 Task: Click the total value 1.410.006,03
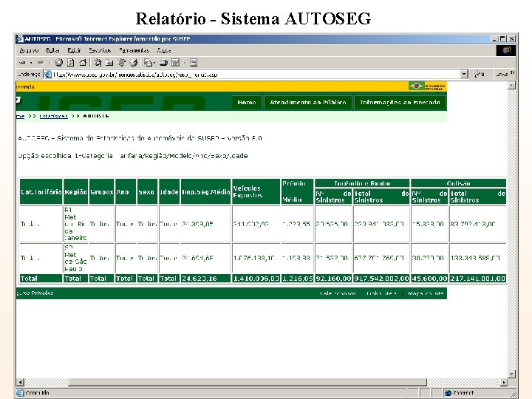click(x=256, y=279)
